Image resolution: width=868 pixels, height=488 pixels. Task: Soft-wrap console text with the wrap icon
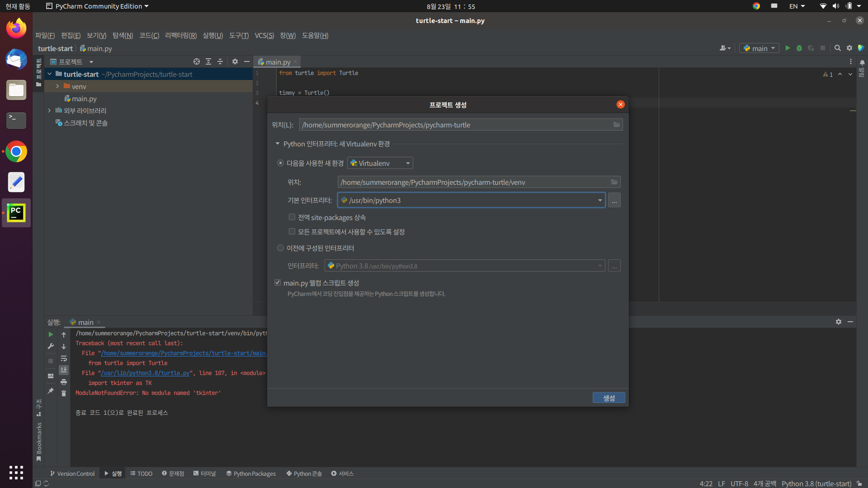[64, 359]
